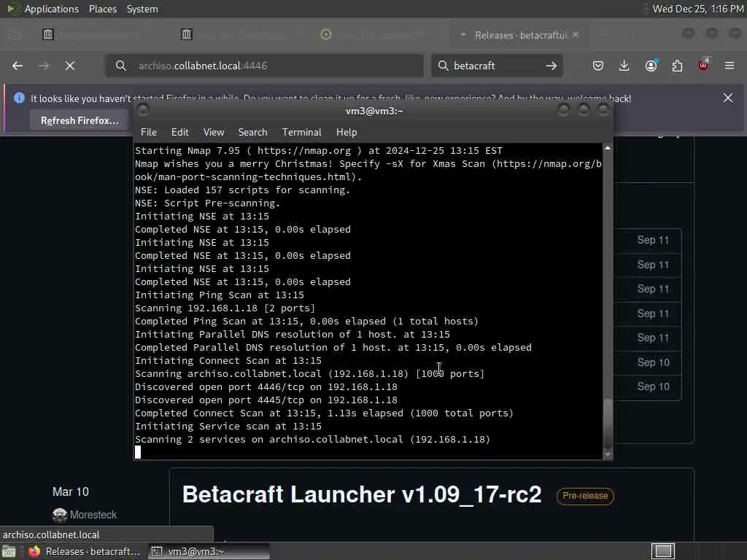Click the terminal scrollbar thumb

(x=608, y=424)
